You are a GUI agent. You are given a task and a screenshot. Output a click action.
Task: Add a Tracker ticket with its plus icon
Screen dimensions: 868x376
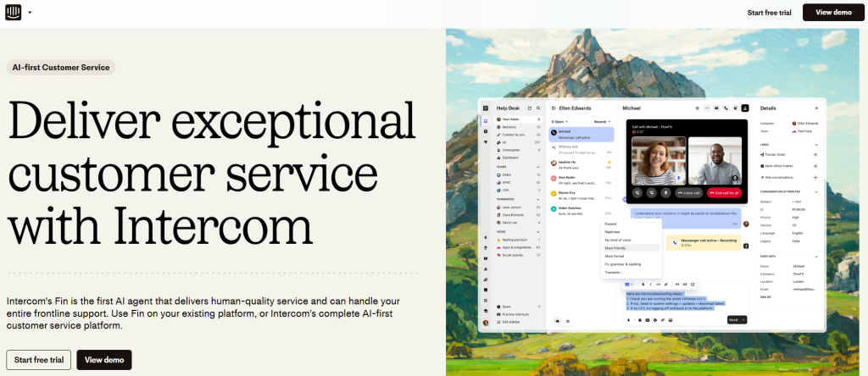click(815, 154)
